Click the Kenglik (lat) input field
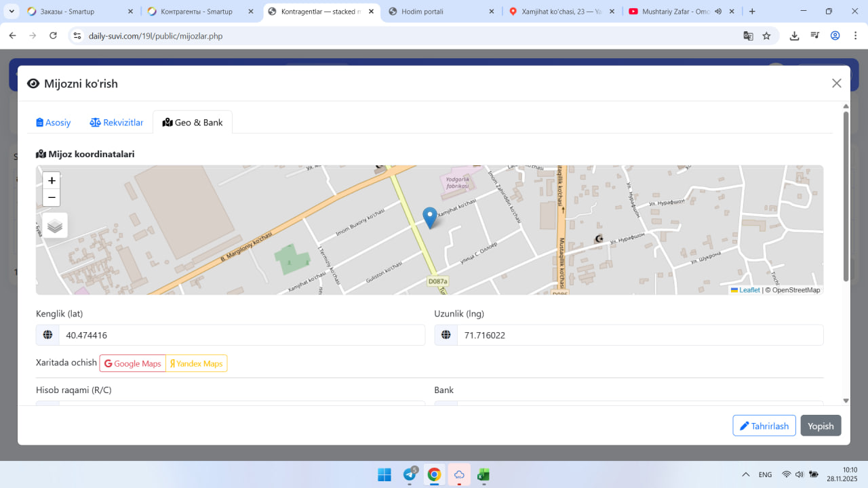This screenshot has height=488, width=868. [241, 335]
